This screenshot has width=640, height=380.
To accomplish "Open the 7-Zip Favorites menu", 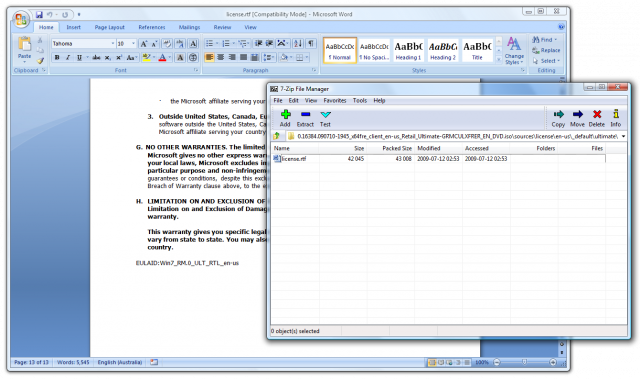I will click(x=335, y=100).
